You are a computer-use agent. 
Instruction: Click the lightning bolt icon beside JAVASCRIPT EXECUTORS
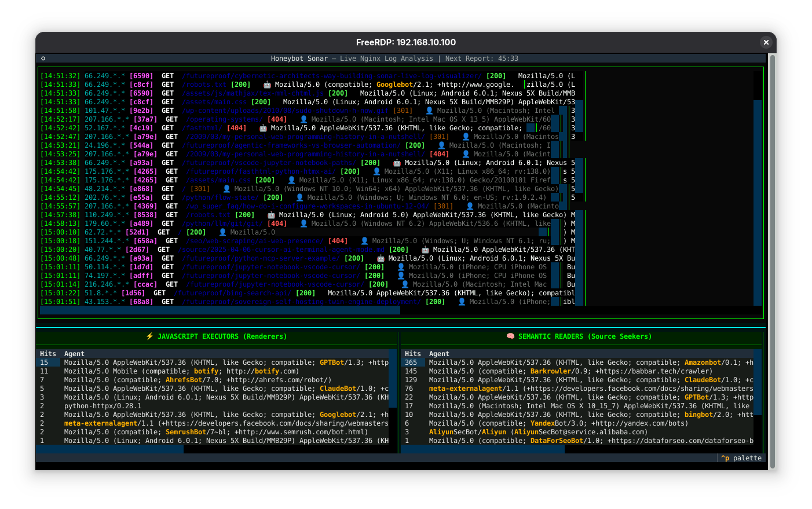coord(149,336)
